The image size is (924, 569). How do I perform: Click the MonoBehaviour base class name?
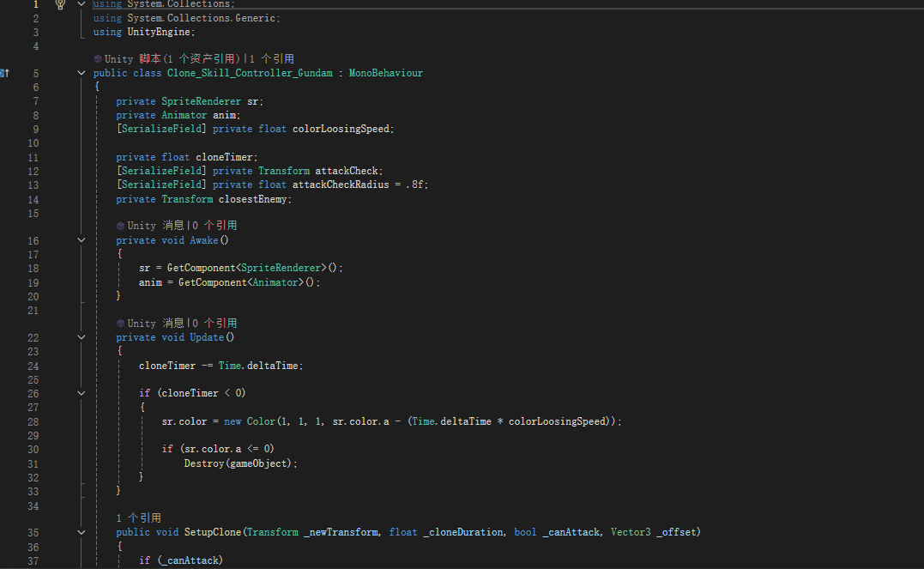tap(386, 73)
